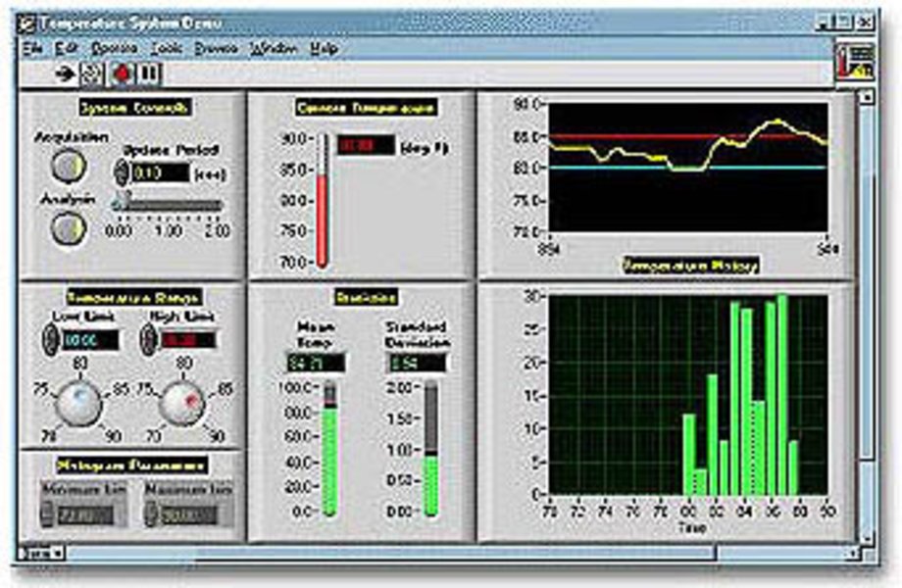Pause execution with the toolbar Pause button
The image size is (902, 588).
(148, 73)
